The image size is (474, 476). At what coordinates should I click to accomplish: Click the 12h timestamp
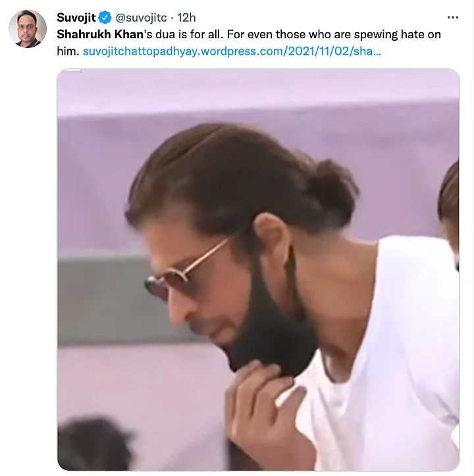point(187,18)
